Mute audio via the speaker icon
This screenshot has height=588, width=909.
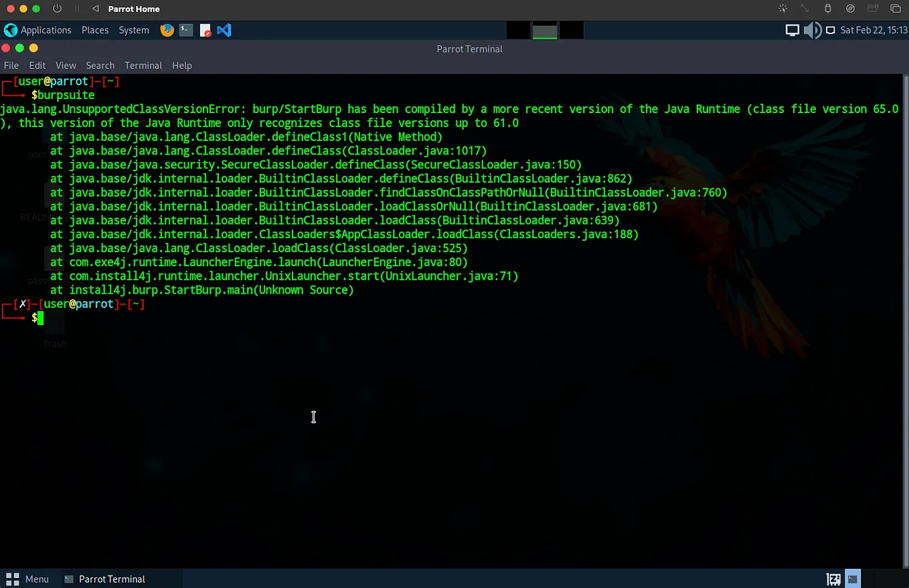coord(812,30)
